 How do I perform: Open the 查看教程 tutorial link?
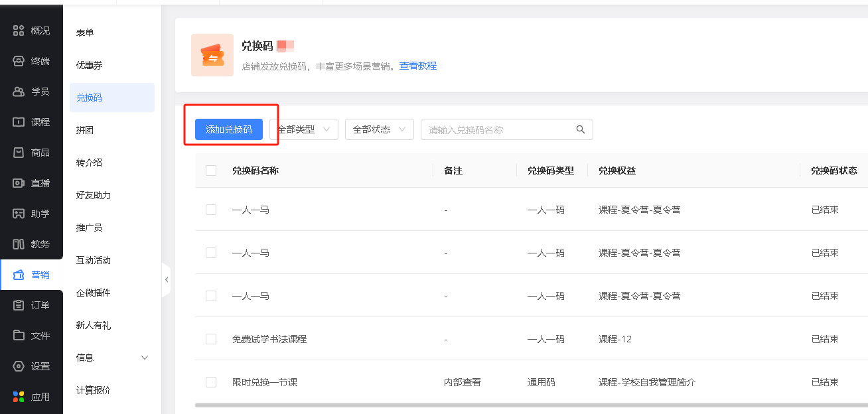(x=417, y=66)
